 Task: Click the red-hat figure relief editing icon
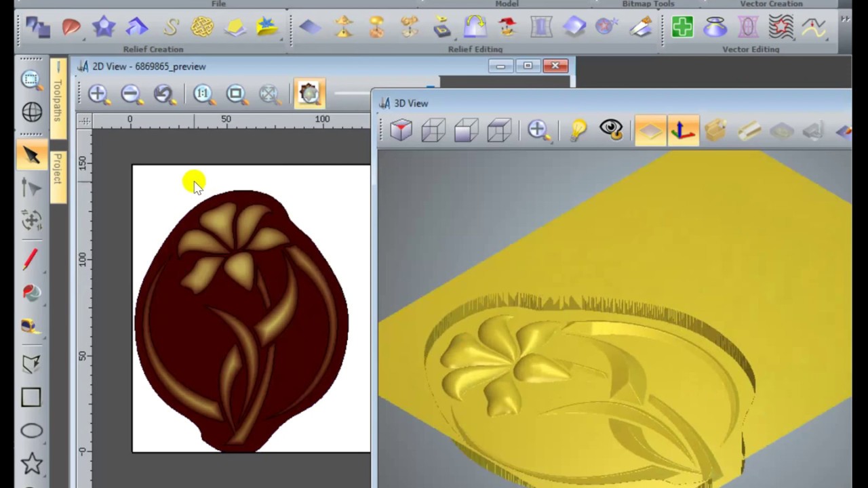point(507,27)
